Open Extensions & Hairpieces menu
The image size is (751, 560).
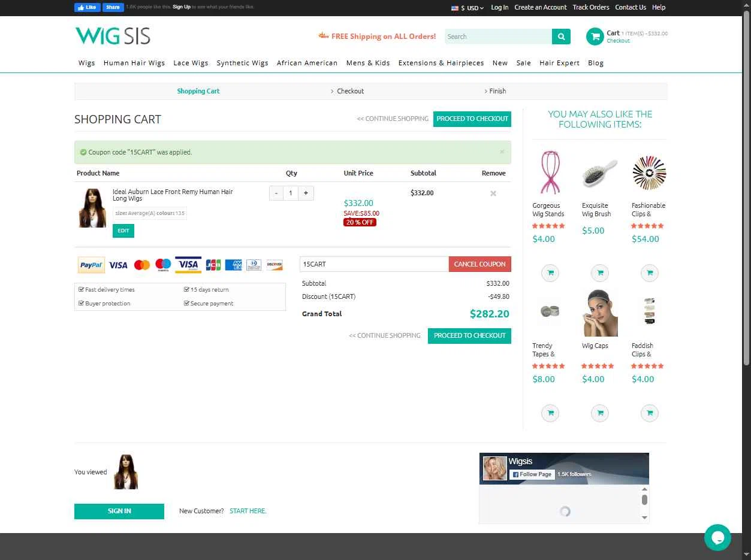[441, 63]
